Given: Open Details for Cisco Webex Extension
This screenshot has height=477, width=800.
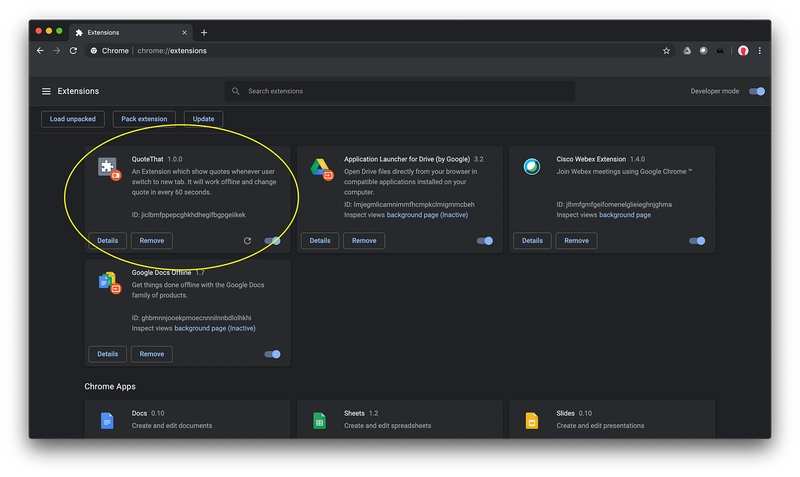Looking at the screenshot, I should click(532, 241).
